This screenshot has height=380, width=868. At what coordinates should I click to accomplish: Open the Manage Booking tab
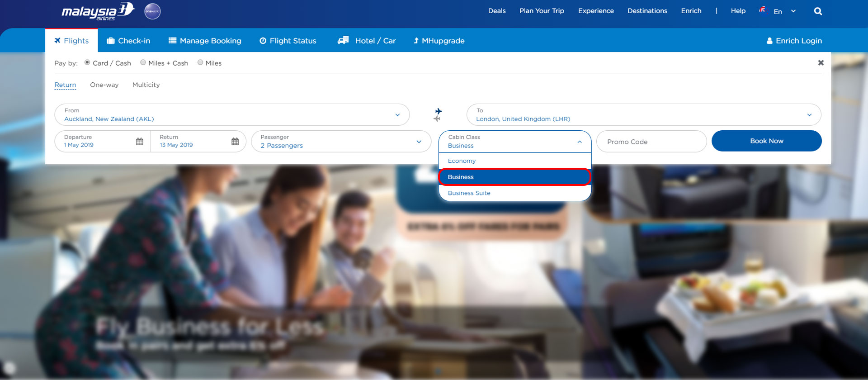pyautogui.click(x=205, y=41)
